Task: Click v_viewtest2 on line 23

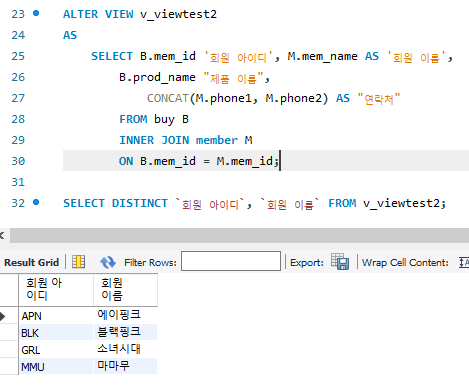Action: pos(178,14)
